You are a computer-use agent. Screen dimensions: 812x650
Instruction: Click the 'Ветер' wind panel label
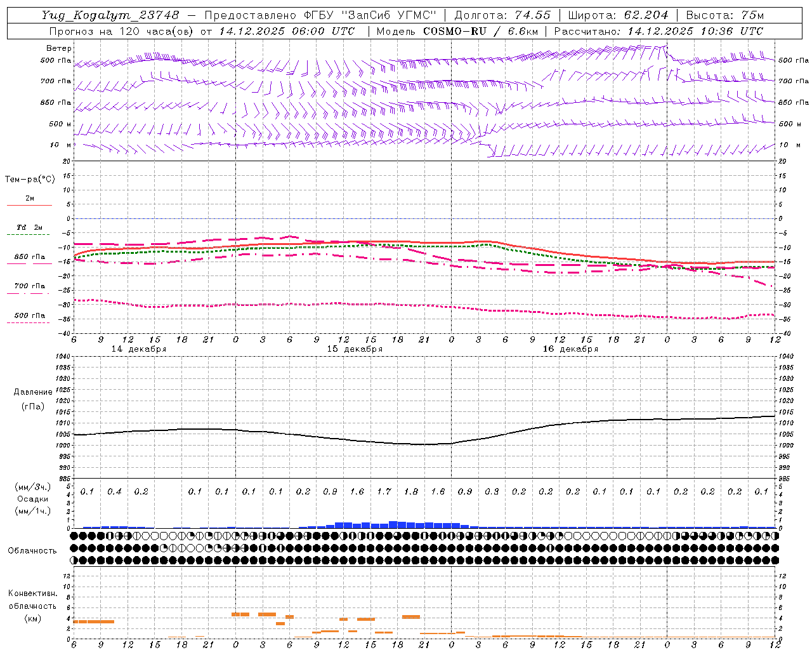(x=59, y=48)
